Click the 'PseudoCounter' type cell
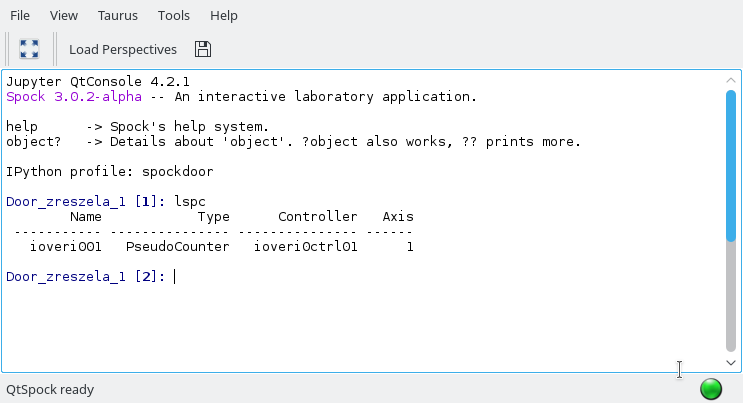Viewport: 743px width, 403px height. [x=178, y=247]
